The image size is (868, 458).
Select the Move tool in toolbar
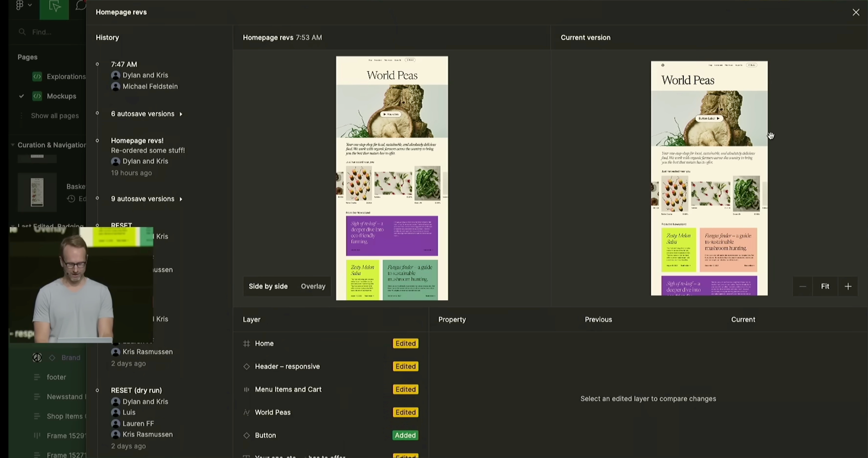[x=54, y=7]
